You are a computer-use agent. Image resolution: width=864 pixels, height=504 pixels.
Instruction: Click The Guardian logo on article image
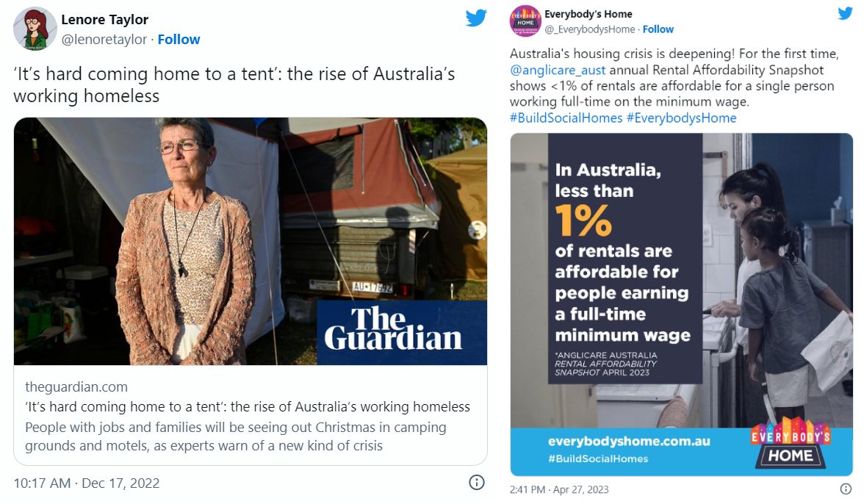(393, 329)
